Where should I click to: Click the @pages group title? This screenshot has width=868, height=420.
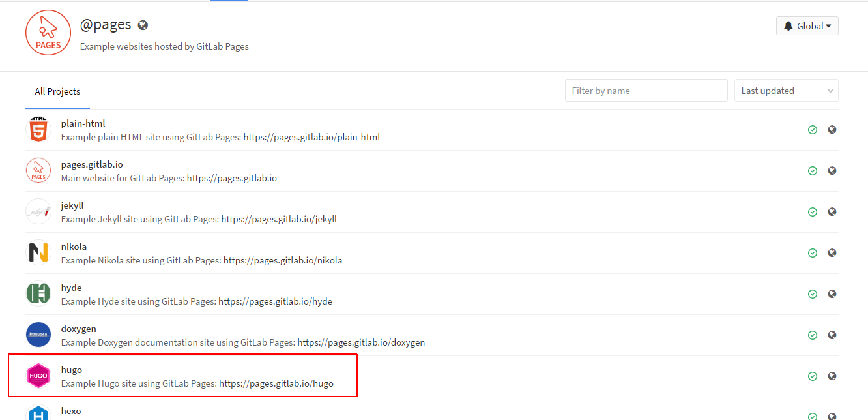tap(106, 25)
